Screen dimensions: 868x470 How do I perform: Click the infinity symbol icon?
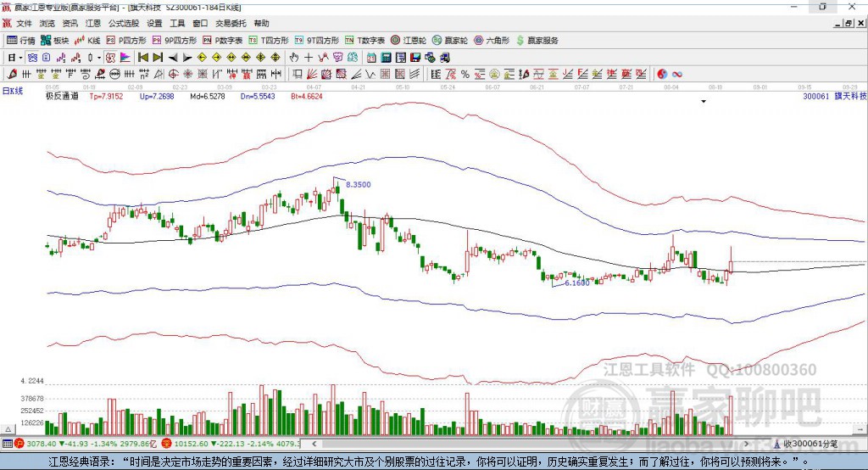click(x=677, y=75)
